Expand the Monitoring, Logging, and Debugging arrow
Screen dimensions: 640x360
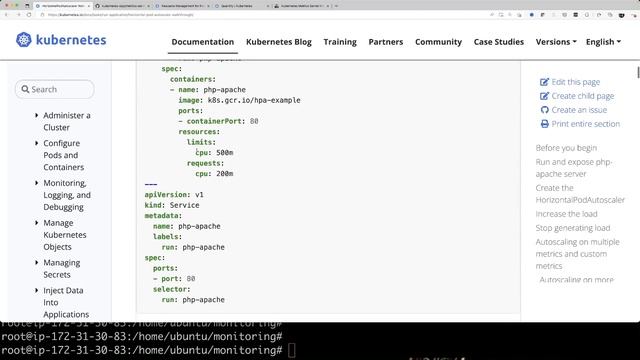37,183
